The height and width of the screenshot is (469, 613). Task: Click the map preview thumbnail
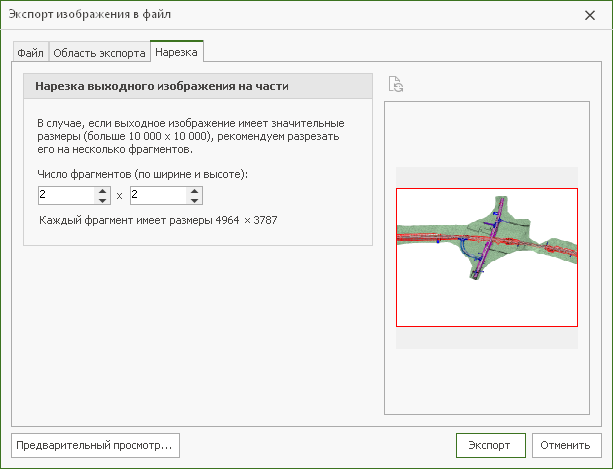487,257
